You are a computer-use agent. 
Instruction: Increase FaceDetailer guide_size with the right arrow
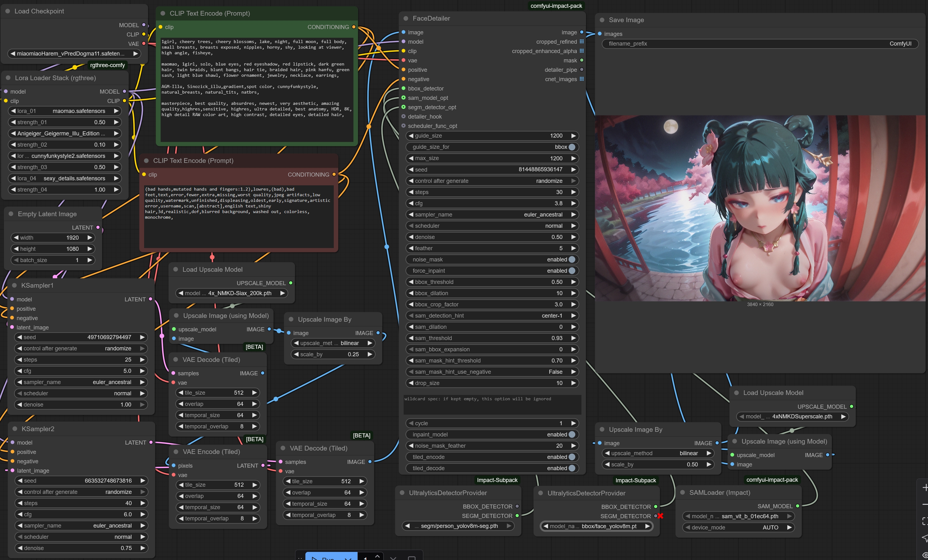click(x=573, y=136)
